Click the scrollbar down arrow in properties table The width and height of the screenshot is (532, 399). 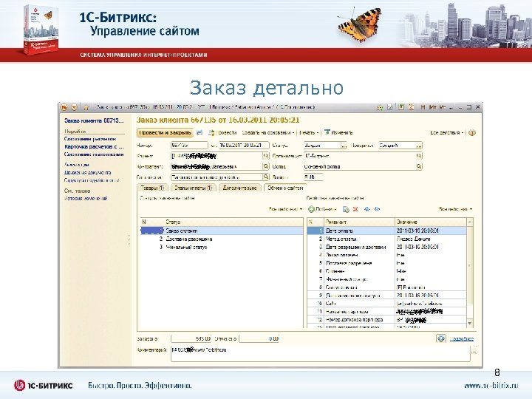tap(470, 324)
